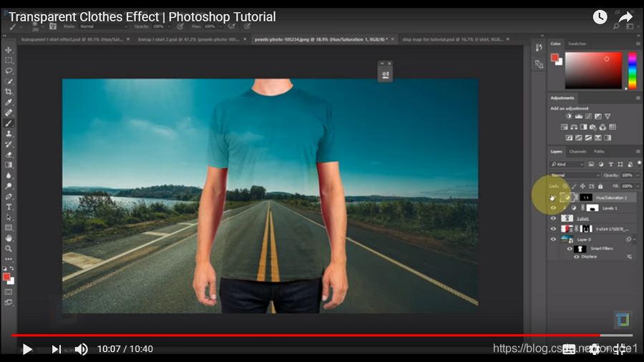Select the Gradient tool
The width and height of the screenshot is (644, 362).
point(9,165)
